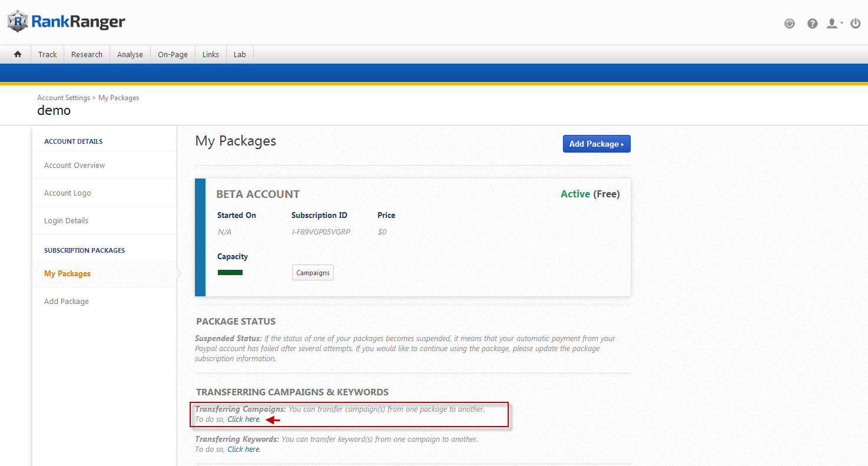This screenshot has height=466, width=868.
Task: Open Account Overview in the sidebar
Action: click(x=74, y=166)
